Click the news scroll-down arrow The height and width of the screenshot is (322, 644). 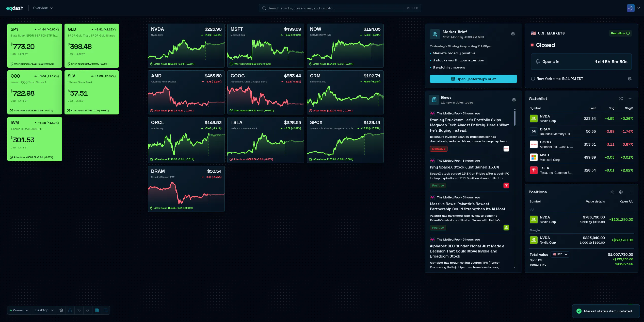[514, 267]
